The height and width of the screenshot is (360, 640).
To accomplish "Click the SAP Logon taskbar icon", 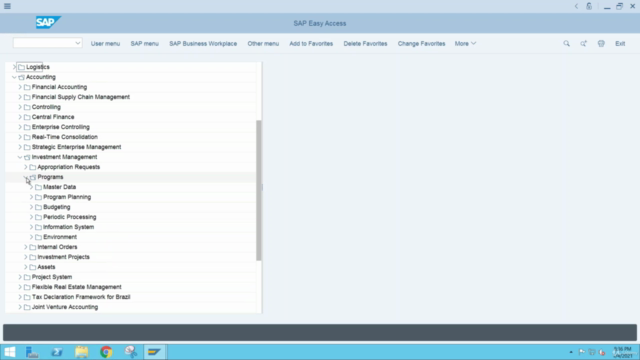I will pyautogui.click(x=131, y=352).
